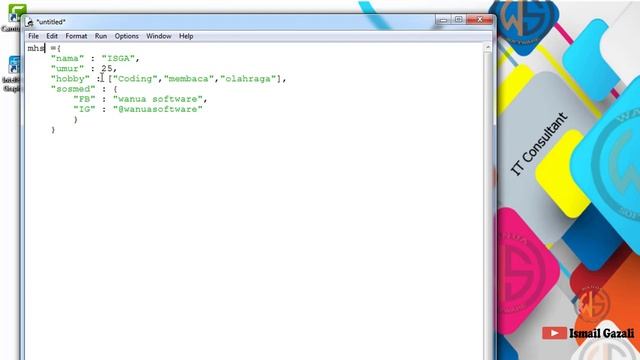Place cursor on "nama" key text
This screenshot has width=640, height=360.
click(x=67, y=58)
